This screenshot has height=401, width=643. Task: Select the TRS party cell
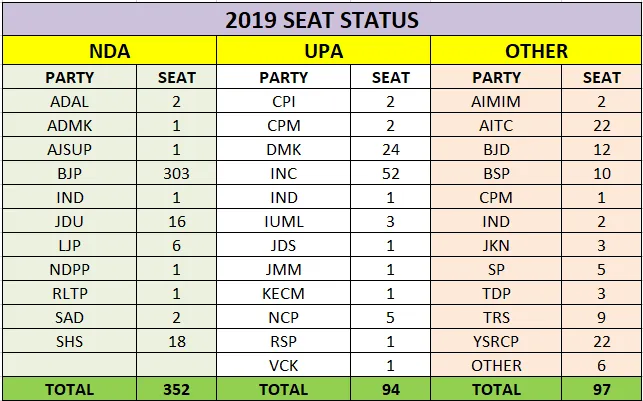point(497,317)
